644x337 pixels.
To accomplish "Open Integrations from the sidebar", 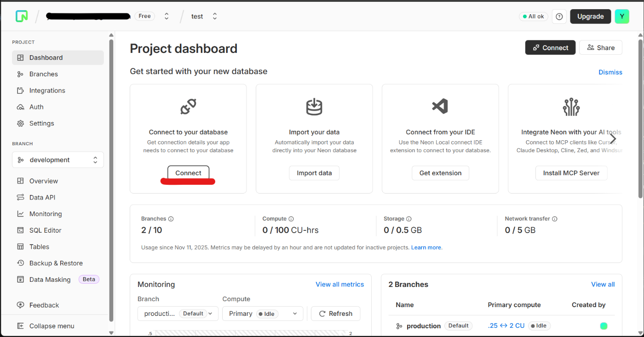I will pyautogui.click(x=47, y=91).
